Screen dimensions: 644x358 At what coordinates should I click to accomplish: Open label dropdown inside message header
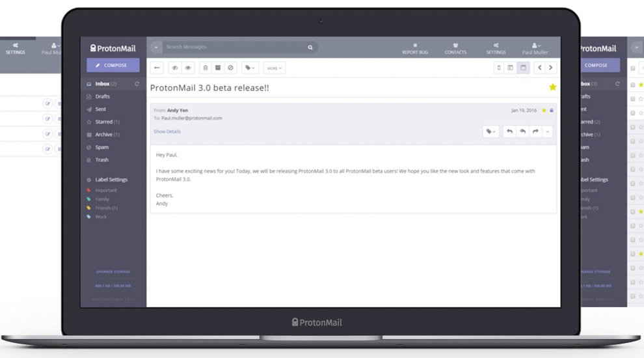coord(490,131)
